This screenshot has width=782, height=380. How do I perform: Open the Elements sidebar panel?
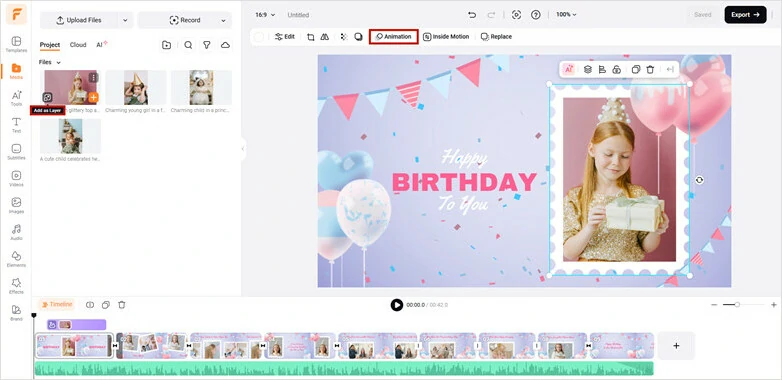16,259
